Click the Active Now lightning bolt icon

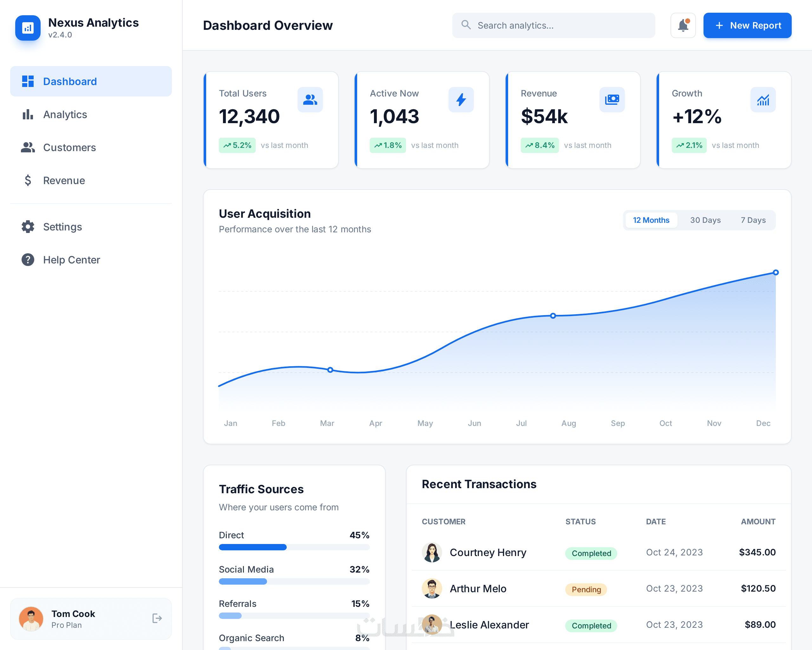(x=461, y=99)
